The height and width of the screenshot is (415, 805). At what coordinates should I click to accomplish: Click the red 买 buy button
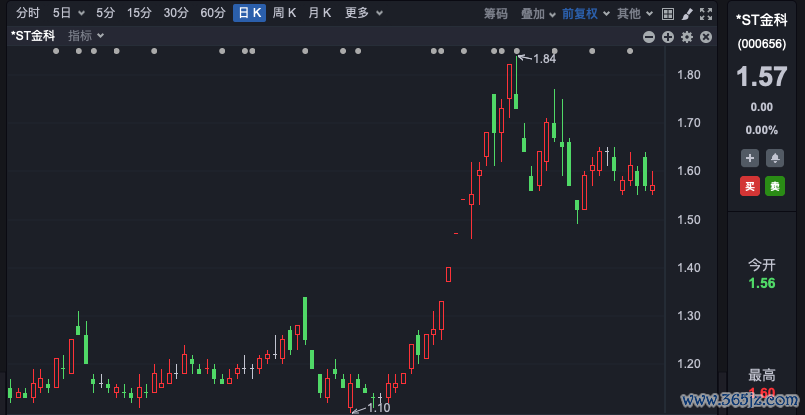coord(750,186)
